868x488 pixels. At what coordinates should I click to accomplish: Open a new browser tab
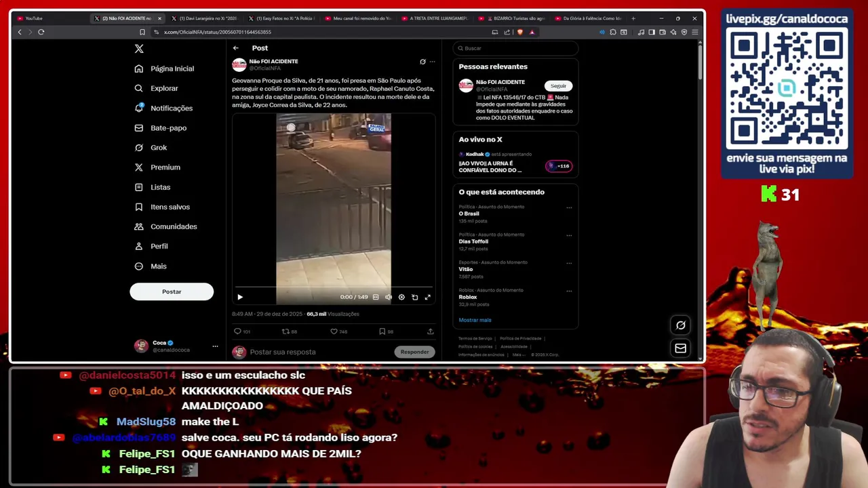(x=633, y=18)
